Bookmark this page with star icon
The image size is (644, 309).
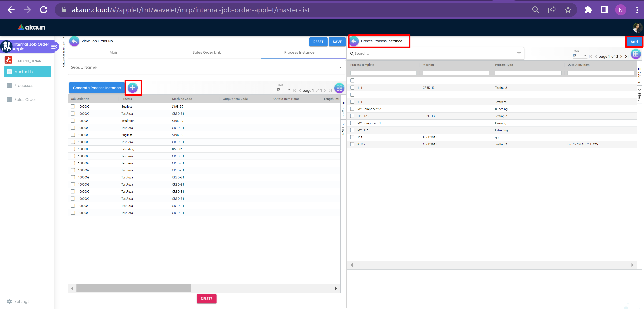tap(568, 10)
